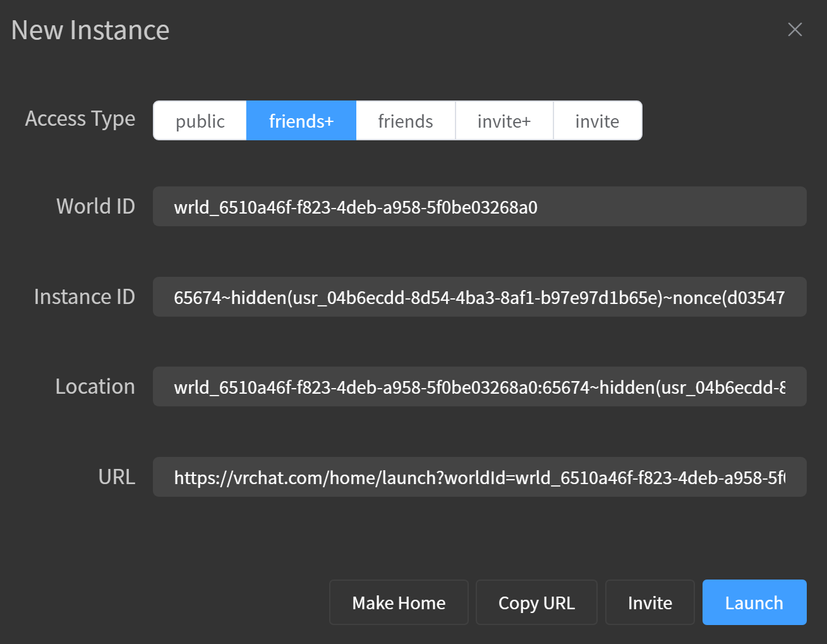Close the New Instance dialog

(795, 29)
